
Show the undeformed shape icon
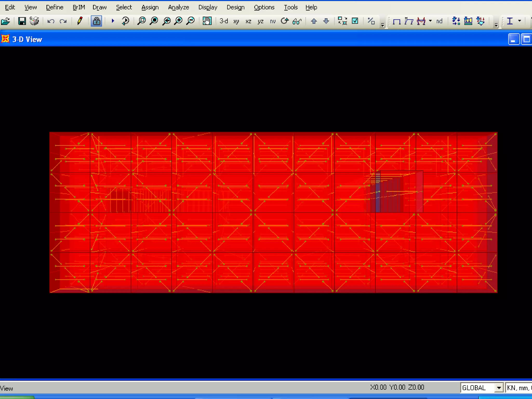click(x=396, y=21)
